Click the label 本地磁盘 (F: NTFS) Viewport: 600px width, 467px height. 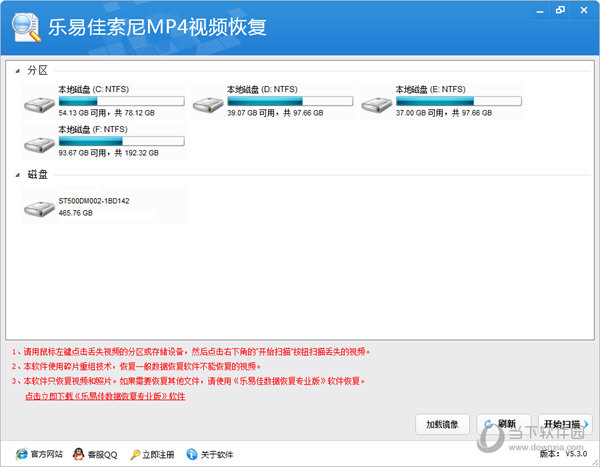(x=93, y=129)
